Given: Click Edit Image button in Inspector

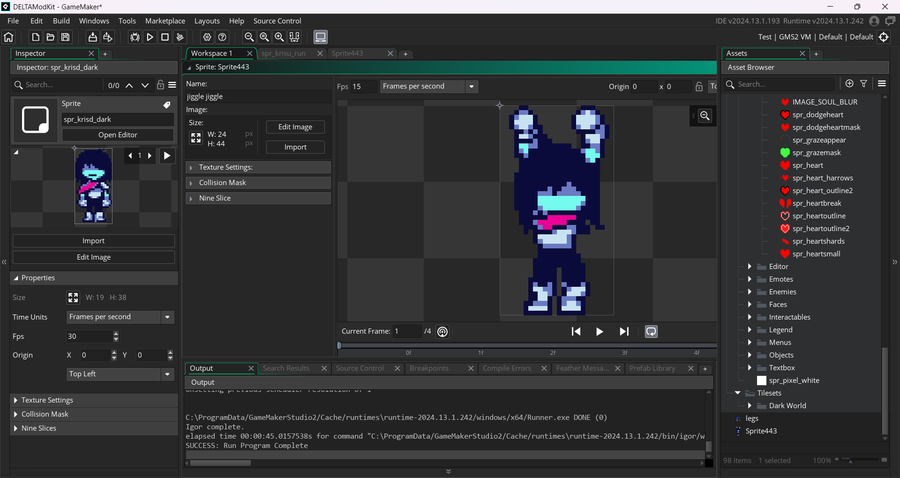Looking at the screenshot, I should tap(94, 258).
